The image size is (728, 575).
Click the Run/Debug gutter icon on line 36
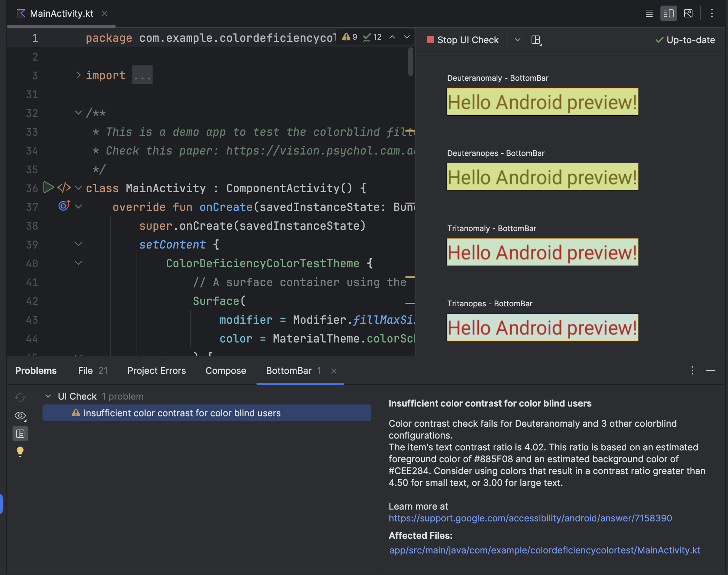pyautogui.click(x=47, y=187)
